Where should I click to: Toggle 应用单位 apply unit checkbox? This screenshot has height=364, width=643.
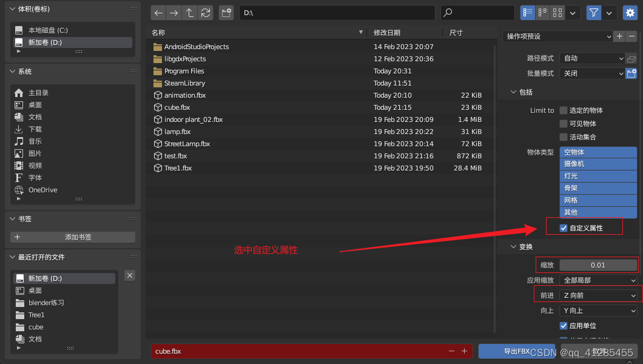564,326
